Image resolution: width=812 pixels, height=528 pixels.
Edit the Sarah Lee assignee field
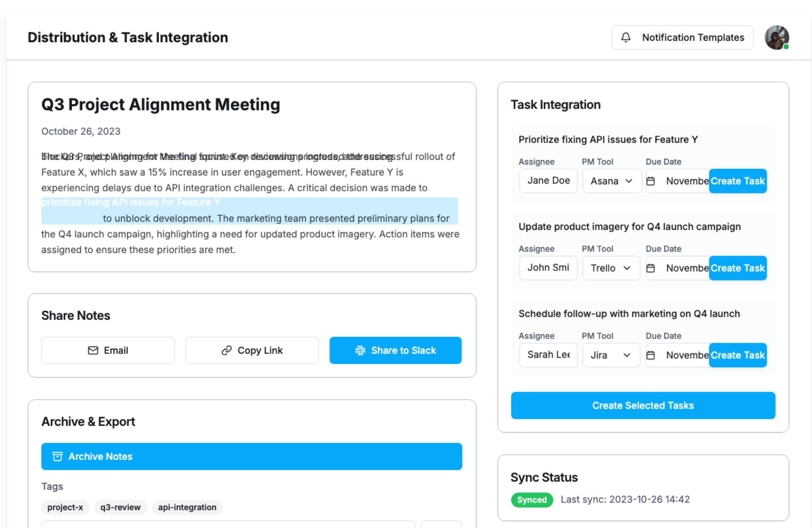tap(548, 355)
